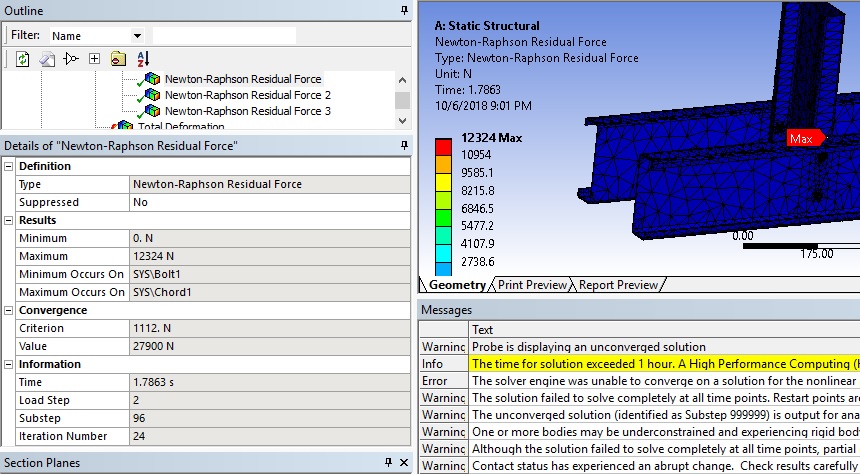Switch to the Report Preview tab
The width and height of the screenshot is (860, 474).
click(618, 285)
